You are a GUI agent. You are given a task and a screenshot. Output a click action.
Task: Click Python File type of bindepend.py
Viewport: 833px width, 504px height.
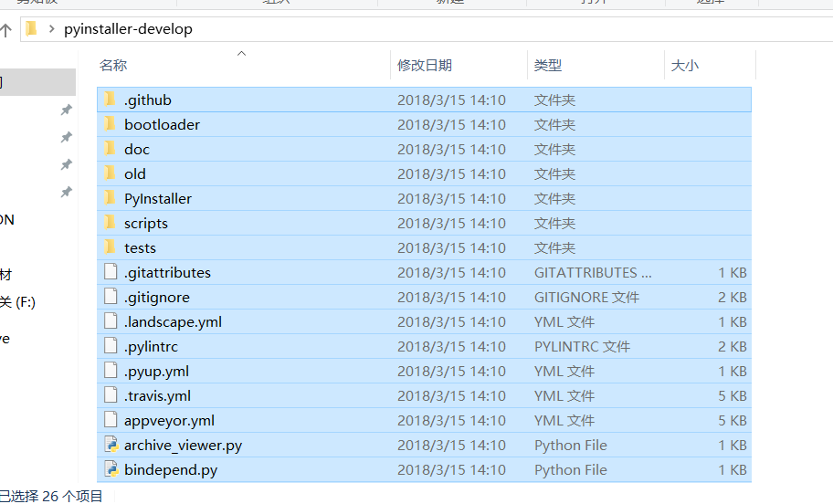571,470
